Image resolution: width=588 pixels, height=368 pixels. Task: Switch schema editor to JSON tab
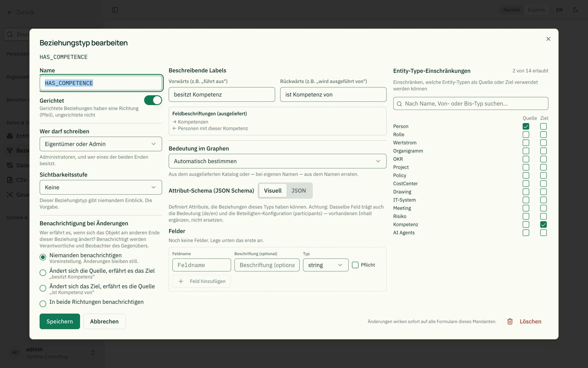(299, 191)
